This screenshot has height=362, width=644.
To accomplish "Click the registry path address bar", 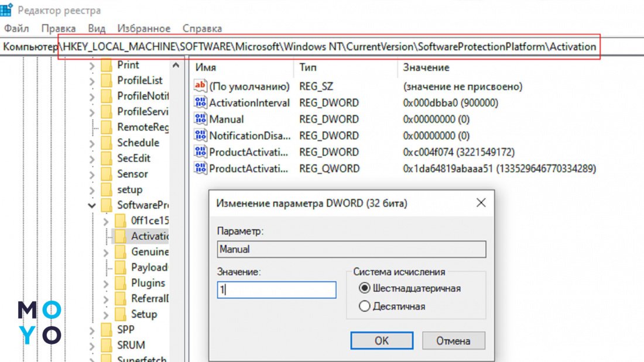I will point(328,47).
